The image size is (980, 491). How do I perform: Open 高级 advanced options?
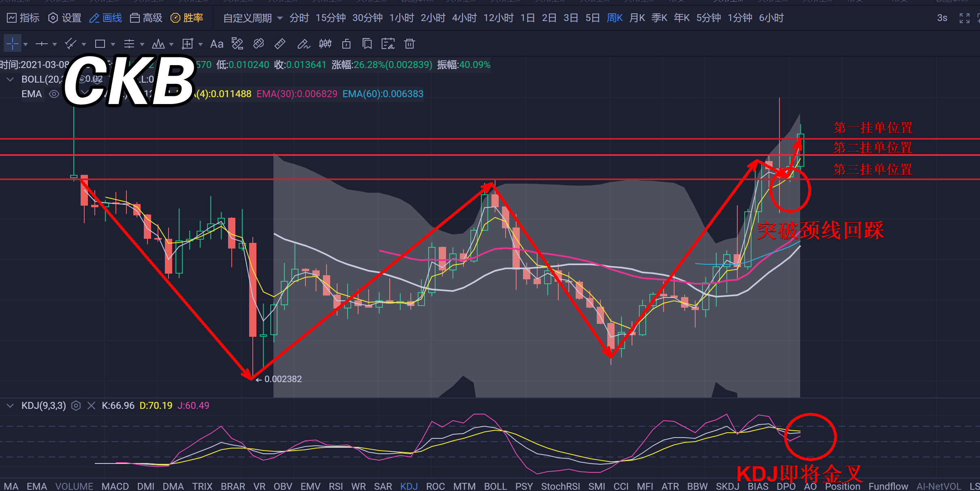(146, 18)
